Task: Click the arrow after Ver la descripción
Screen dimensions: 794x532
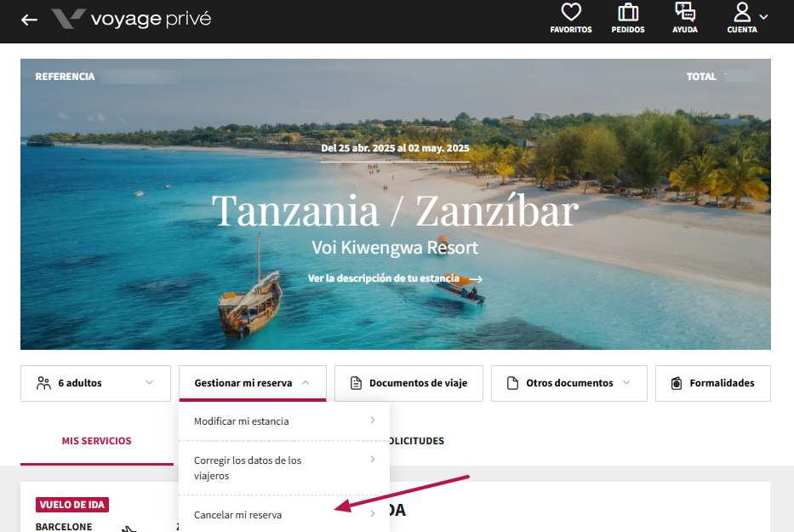Action: click(x=476, y=279)
